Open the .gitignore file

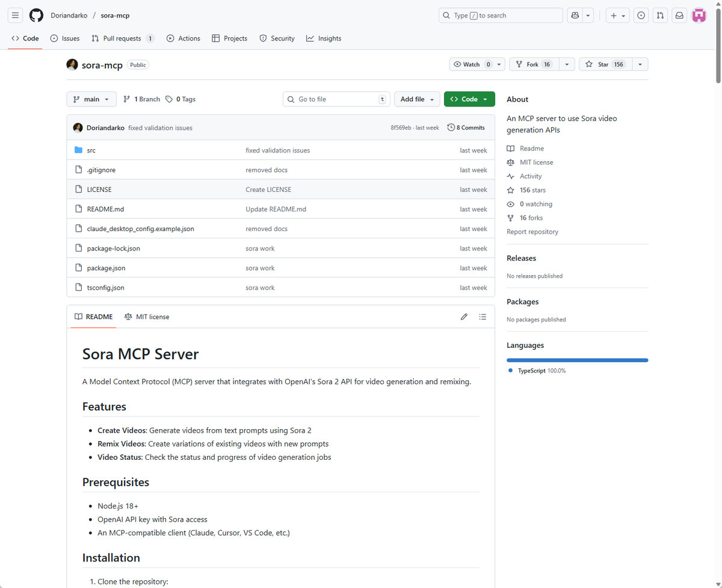(101, 170)
